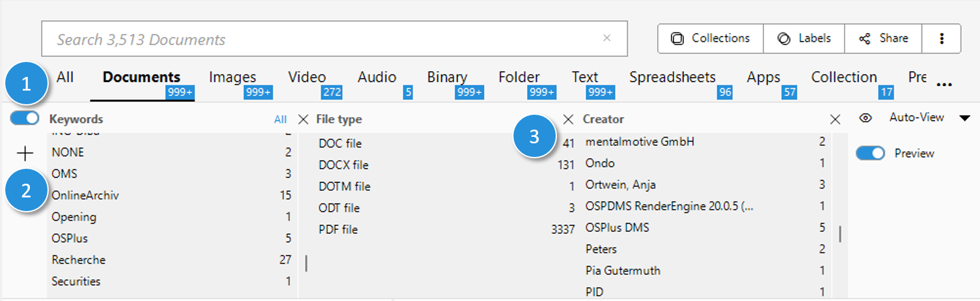Toggle the facet filter switch beside Keywords
This screenshot has height=301, width=980.
pyautogui.click(x=25, y=119)
